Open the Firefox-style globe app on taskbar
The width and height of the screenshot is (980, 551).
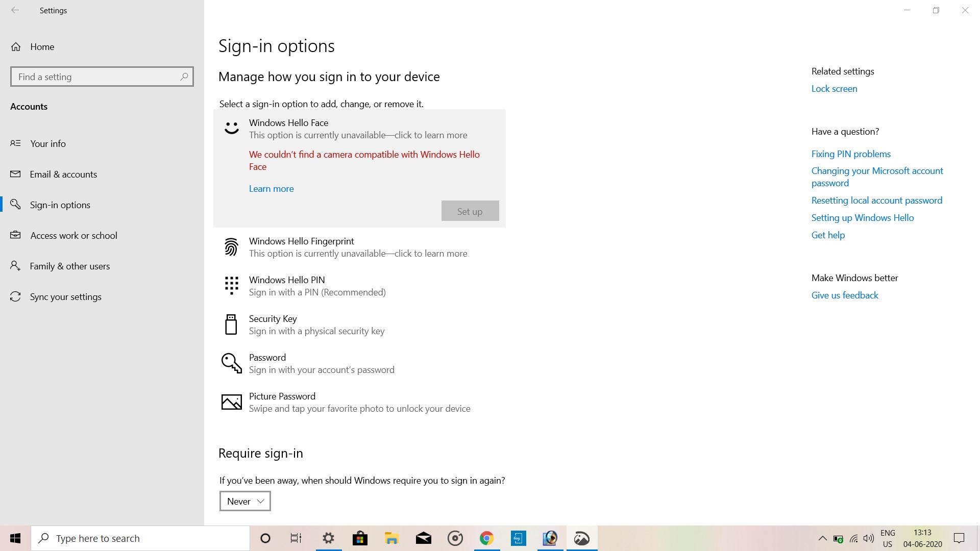550,538
